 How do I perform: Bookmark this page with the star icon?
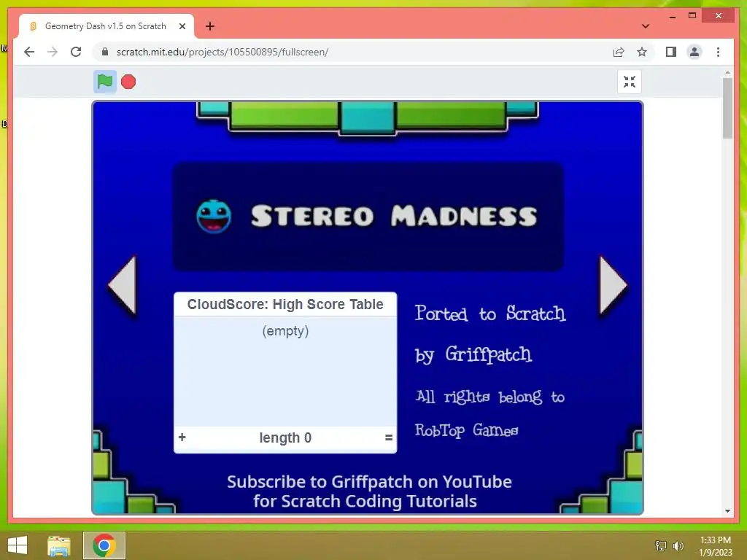click(x=642, y=52)
